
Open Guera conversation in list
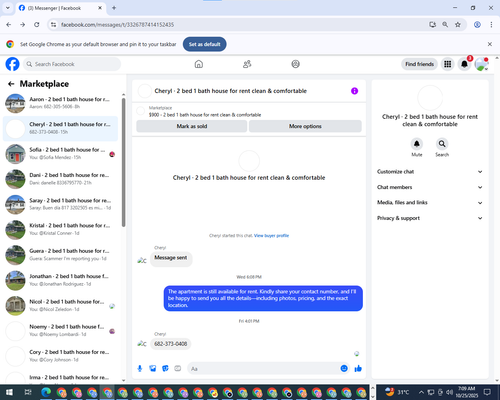60,255
